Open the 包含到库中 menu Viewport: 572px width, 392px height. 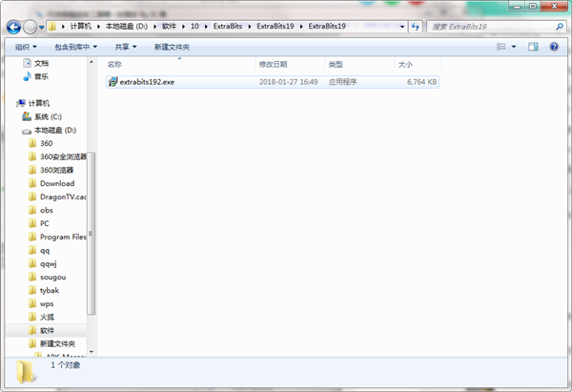coord(76,47)
